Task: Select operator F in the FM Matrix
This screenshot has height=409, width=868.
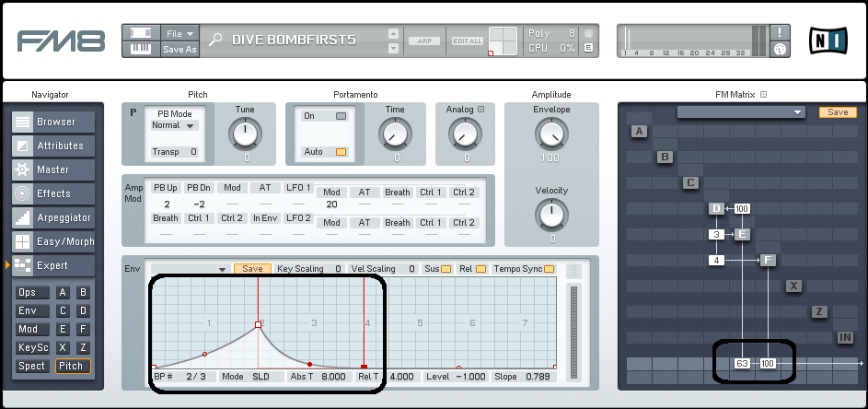Action: [x=768, y=261]
